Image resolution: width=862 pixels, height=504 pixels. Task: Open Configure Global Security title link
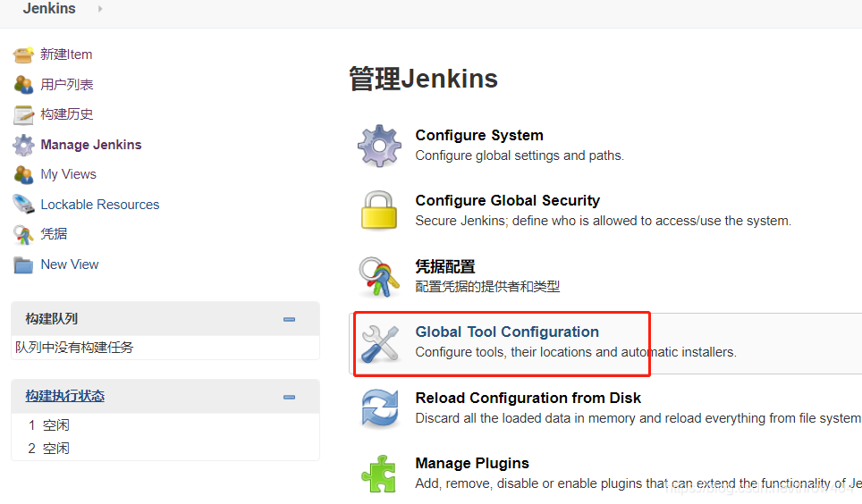tap(508, 200)
